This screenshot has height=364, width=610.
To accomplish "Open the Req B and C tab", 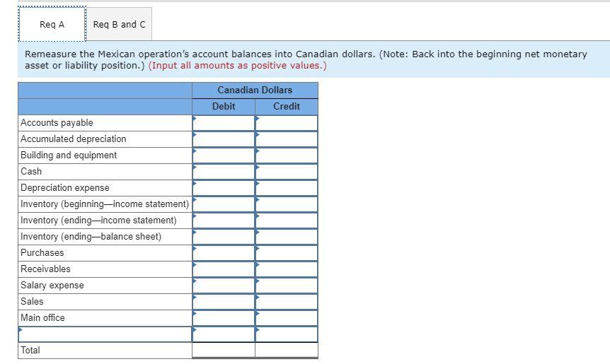I will click(x=119, y=24).
